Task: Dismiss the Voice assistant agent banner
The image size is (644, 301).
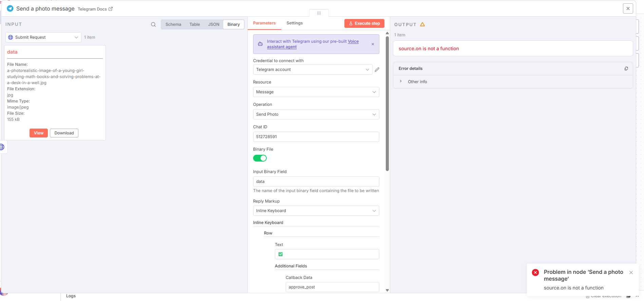Action: coord(373,44)
